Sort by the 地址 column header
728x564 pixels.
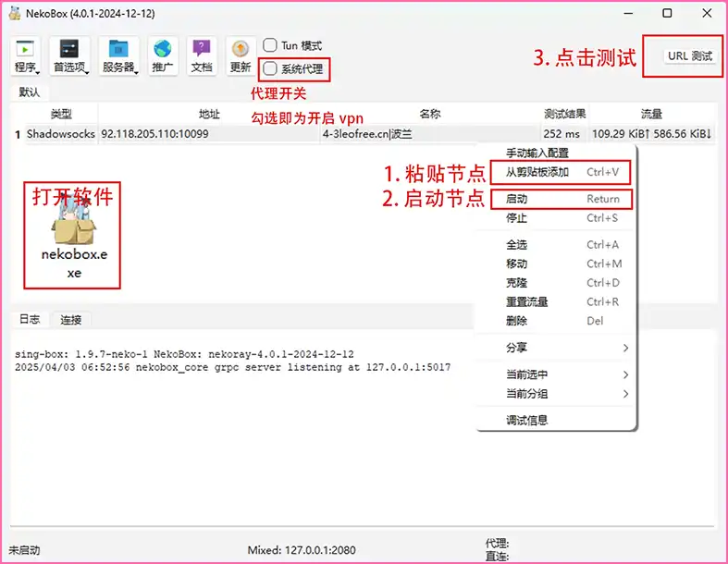coord(209,114)
